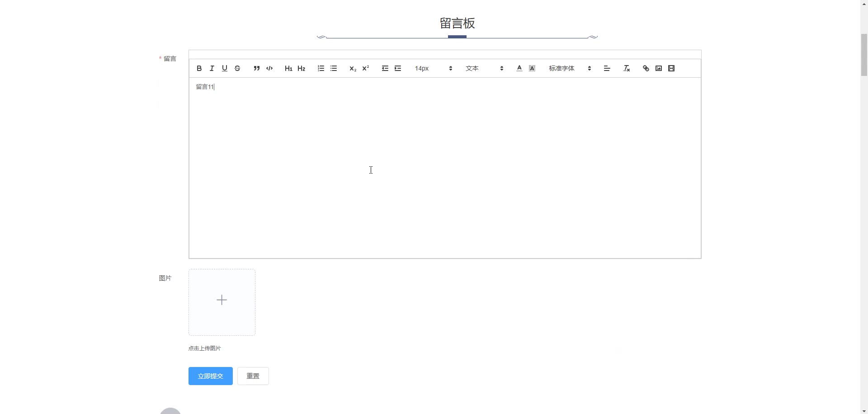Click the 重置 reset button
The image size is (868, 414).
(253, 376)
